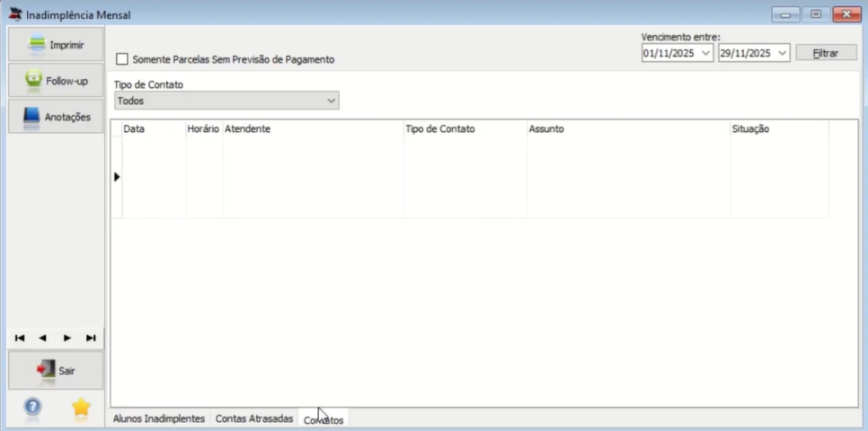Switch to Contas Atrasadas tab
868x431 pixels.
click(x=254, y=418)
